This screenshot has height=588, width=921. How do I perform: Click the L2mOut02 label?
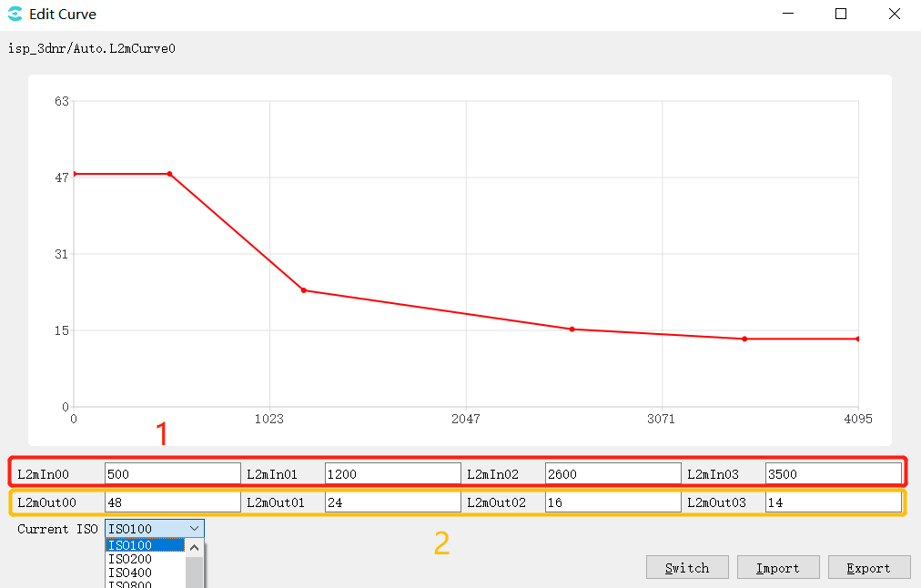tap(496, 502)
